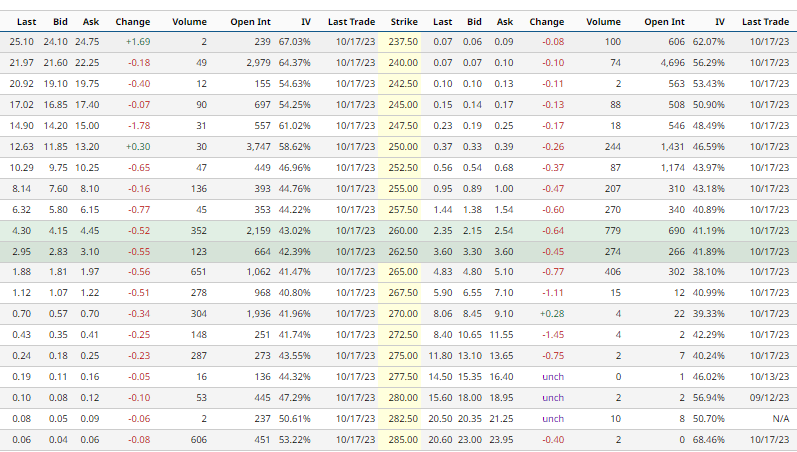Select the 61.02% IV cell
Screen dimensions: 797x452
(294, 126)
